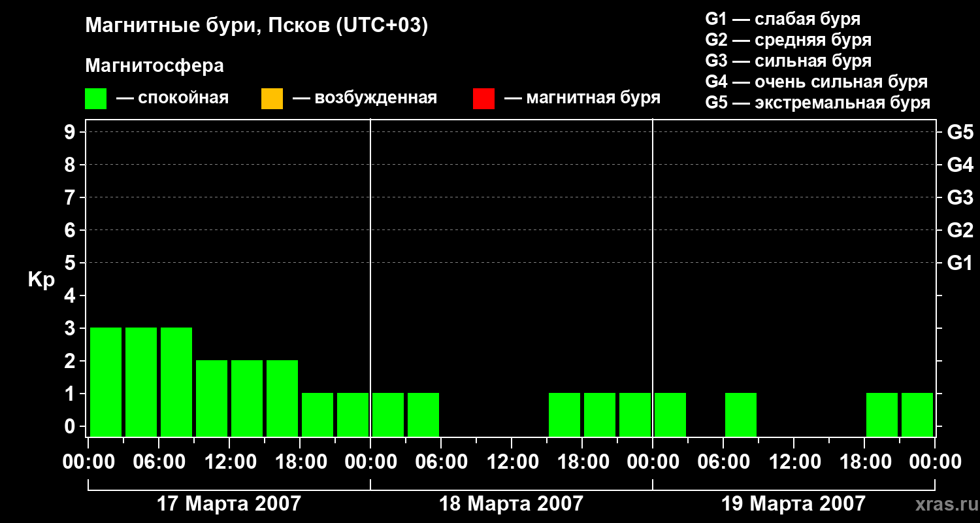Viewport: 980px width, 523px height.
Task: Click the '12:00' label above '17 Марта 2007'
Action: pyautogui.click(x=229, y=462)
